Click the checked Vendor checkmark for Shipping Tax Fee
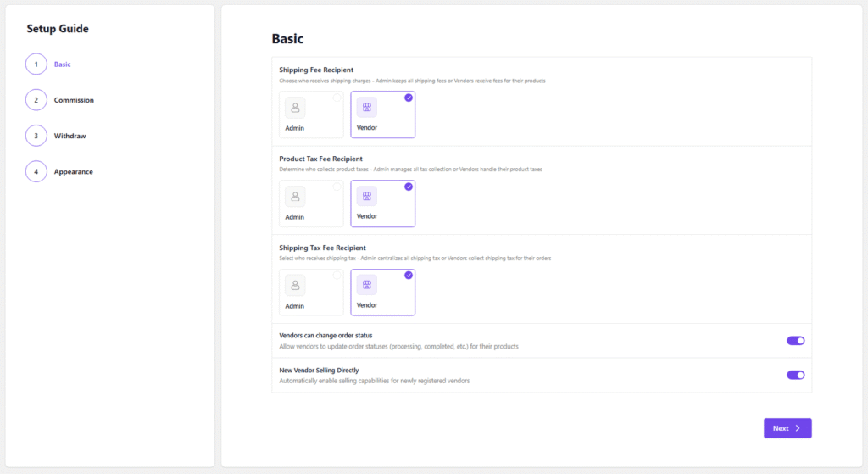The width and height of the screenshot is (868, 474). [x=409, y=276]
